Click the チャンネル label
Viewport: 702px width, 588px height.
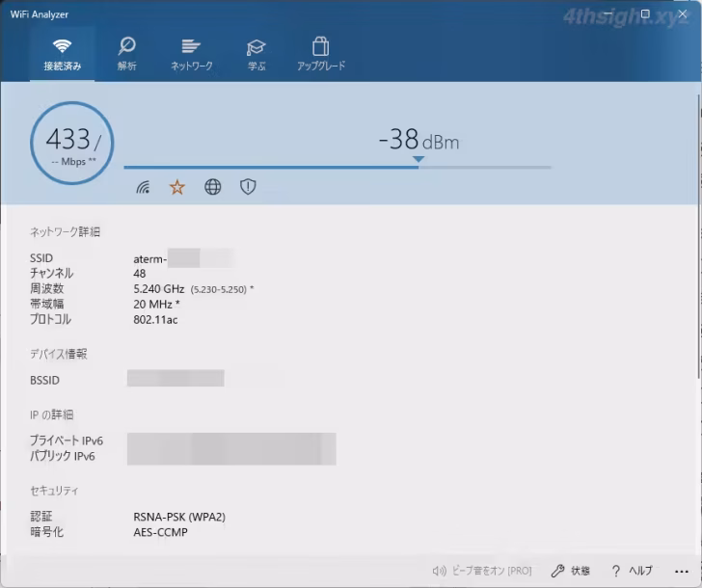pos(51,273)
